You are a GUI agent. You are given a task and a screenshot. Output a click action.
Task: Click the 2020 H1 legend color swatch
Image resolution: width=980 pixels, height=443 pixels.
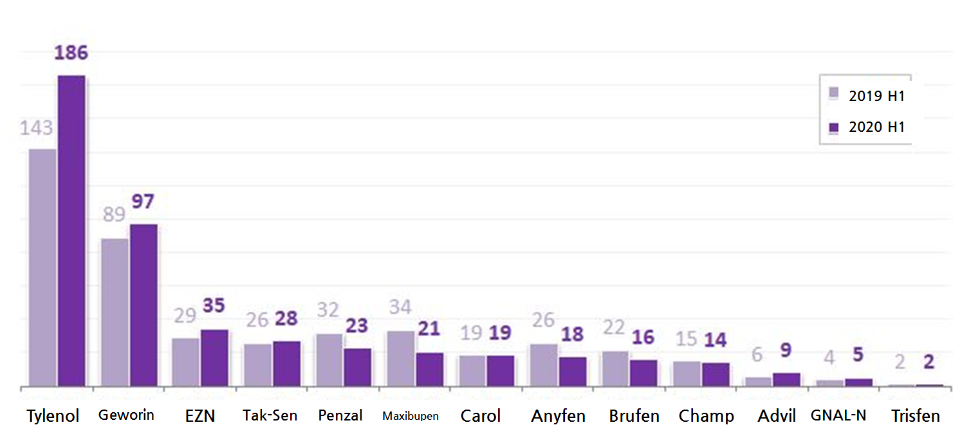(x=834, y=128)
